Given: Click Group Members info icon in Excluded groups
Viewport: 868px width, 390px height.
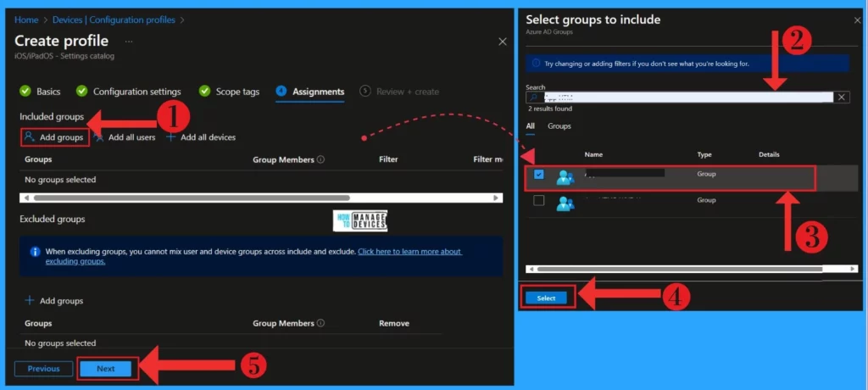Looking at the screenshot, I should 321,324.
